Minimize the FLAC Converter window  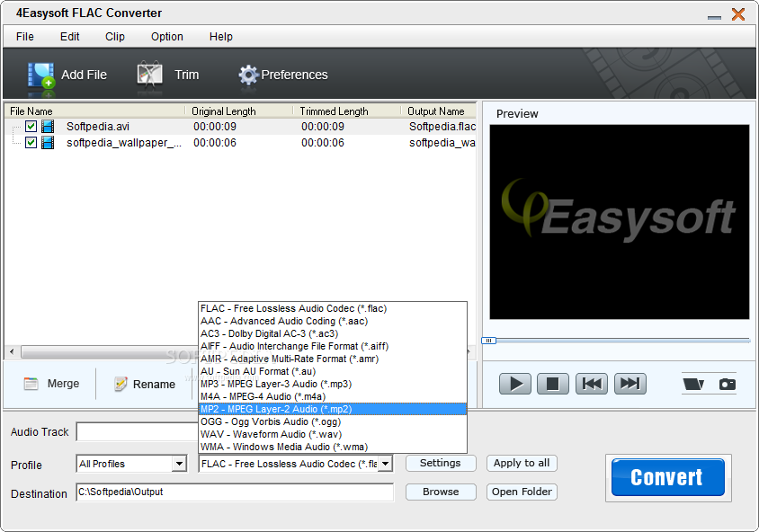point(714,17)
